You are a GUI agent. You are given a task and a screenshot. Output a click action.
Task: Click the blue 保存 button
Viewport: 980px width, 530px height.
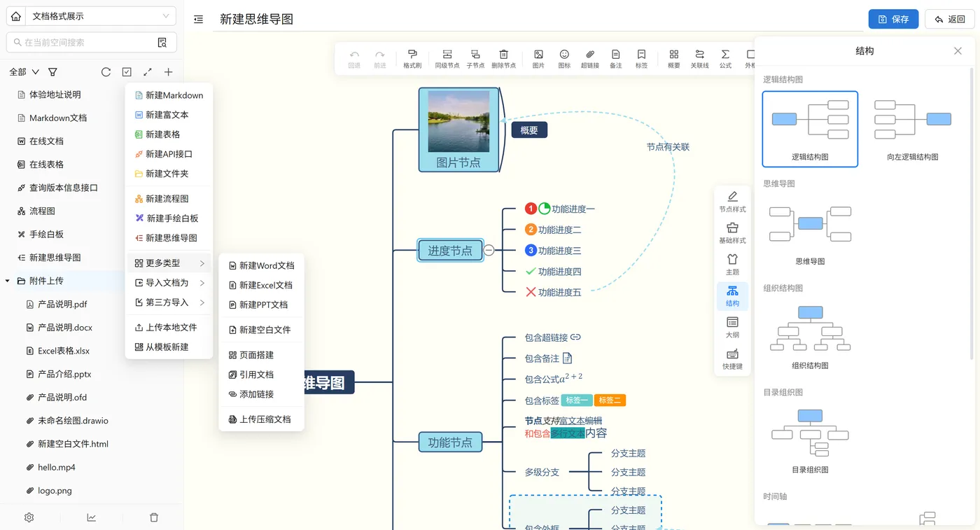[x=893, y=19]
